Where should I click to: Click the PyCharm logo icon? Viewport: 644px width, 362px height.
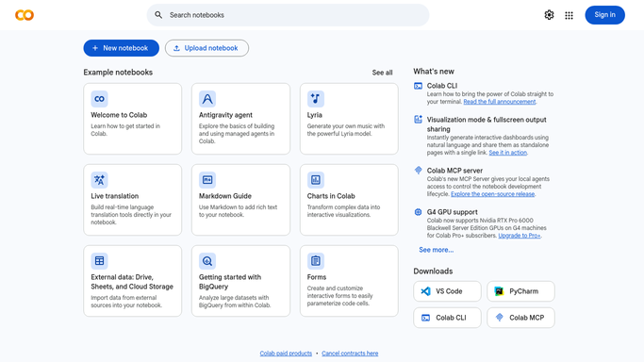(499, 291)
